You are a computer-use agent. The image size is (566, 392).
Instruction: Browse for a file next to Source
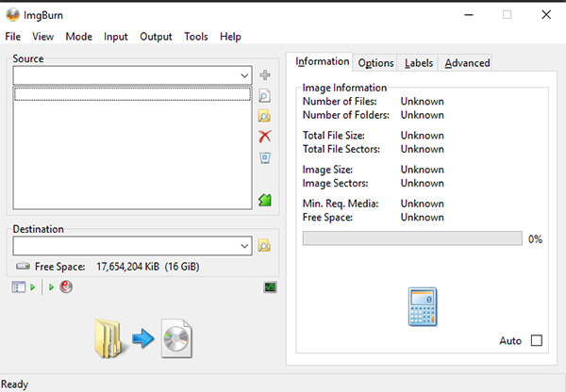click(x=264, y=96)
